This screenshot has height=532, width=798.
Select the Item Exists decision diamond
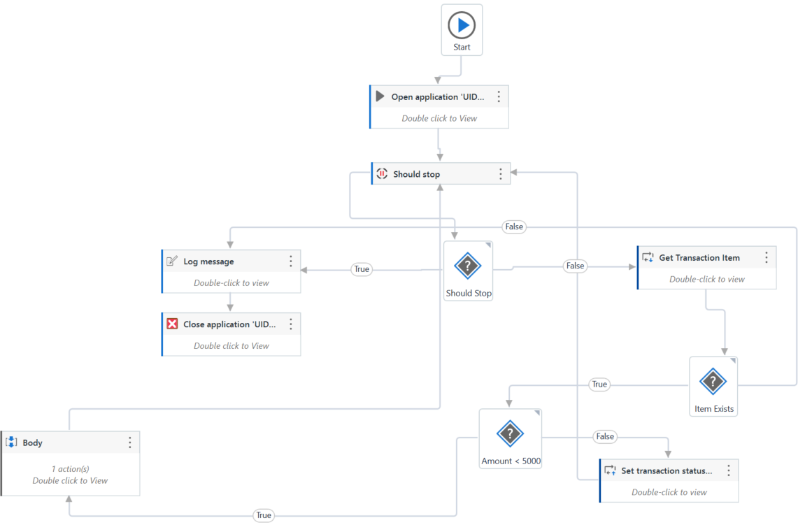tap(713, 382)
